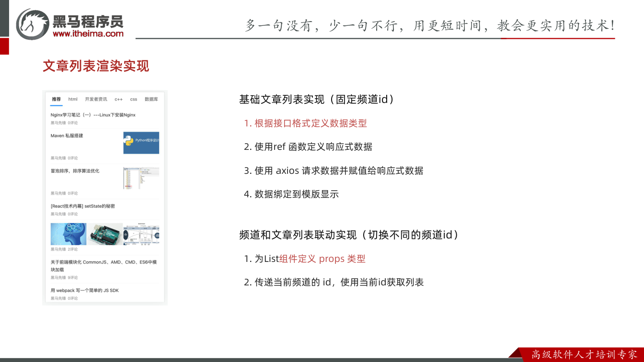Click the blue brain image thumbnail

(69, 234)
